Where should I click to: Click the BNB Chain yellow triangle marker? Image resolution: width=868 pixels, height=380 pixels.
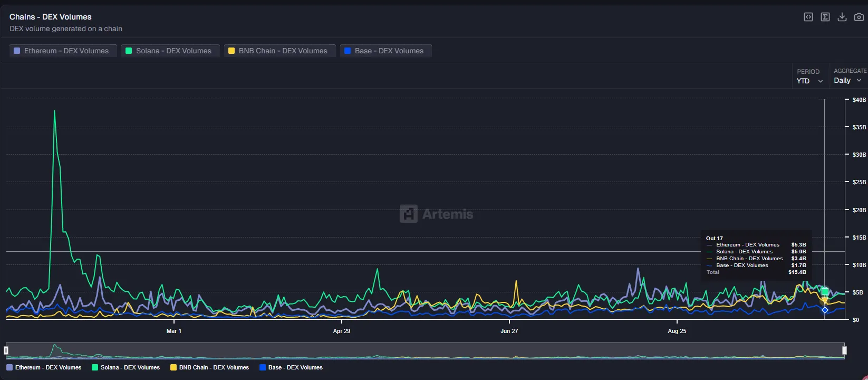[825, 300]
